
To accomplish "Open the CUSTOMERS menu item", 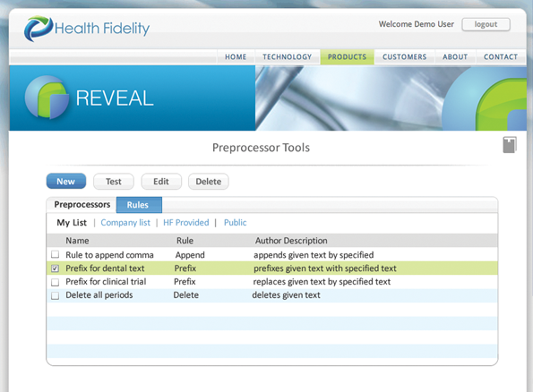I will coord(405,56).
